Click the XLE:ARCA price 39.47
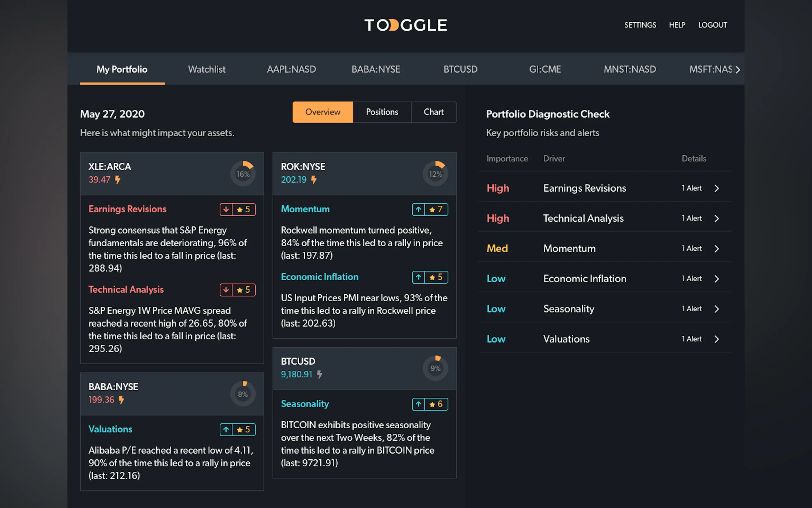Viewport: 812px width, 508px height. click(x=99, y=180)
